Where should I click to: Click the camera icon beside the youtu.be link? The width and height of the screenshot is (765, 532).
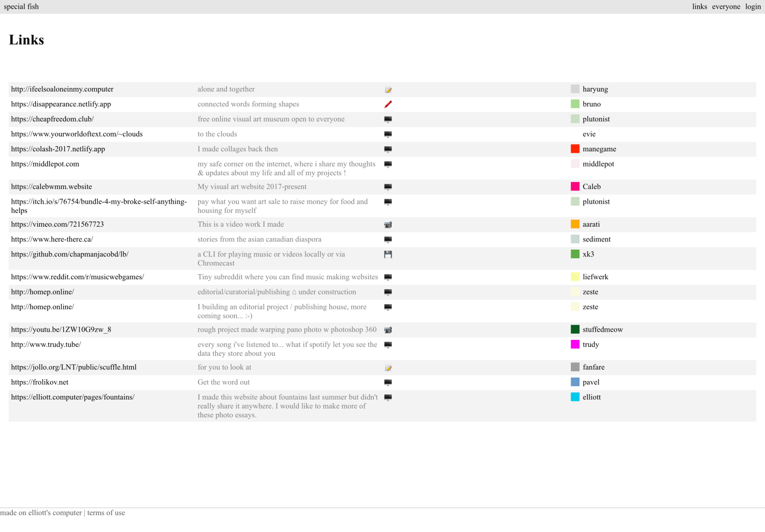(388, 330)
